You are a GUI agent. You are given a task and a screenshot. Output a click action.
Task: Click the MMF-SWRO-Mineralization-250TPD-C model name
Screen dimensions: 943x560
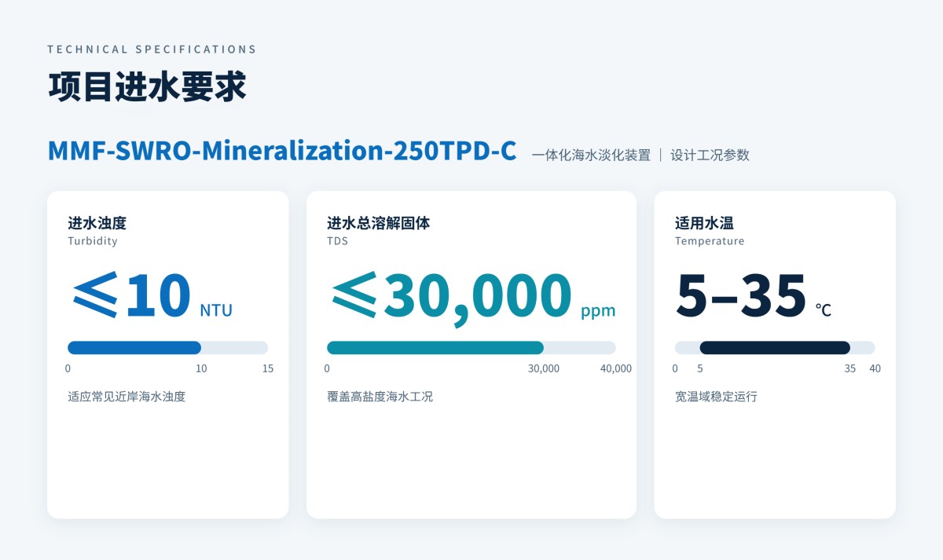tap(282, 151)
